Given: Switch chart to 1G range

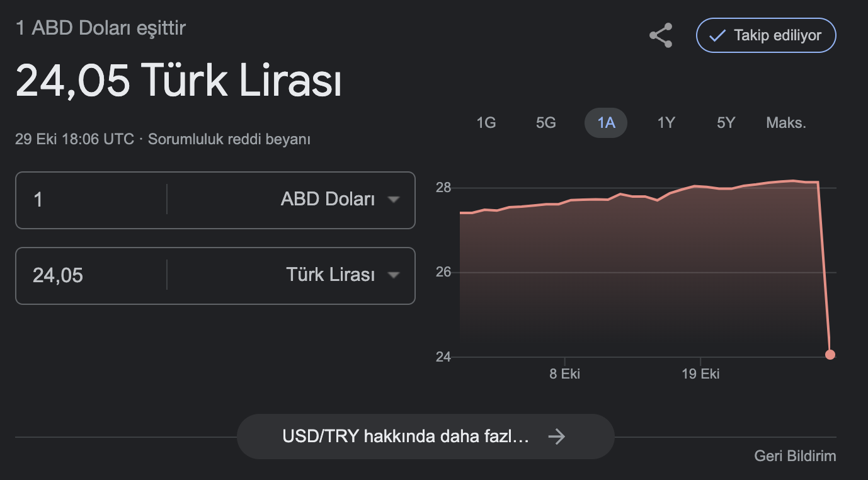Looking at the screenshot, I should 486,123.
